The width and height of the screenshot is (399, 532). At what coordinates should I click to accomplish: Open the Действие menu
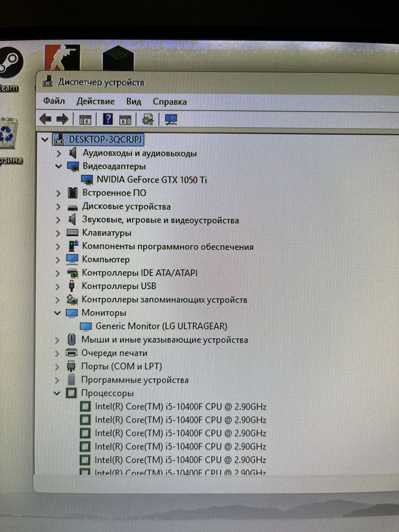point(95,101)
